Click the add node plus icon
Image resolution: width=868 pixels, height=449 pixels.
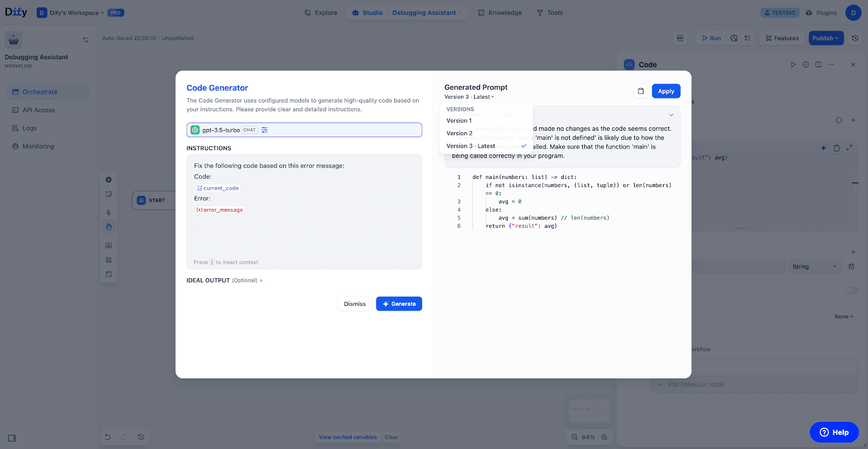tap(108, 179)
